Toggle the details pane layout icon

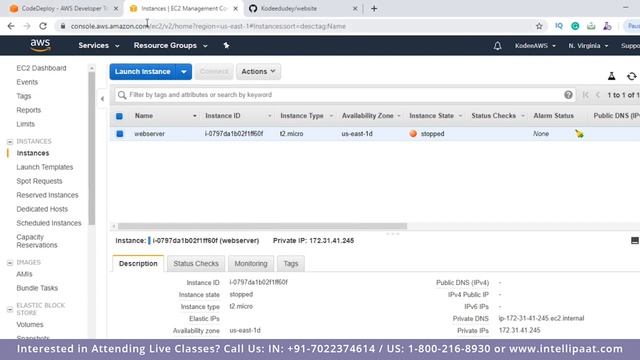click(634, 240)
